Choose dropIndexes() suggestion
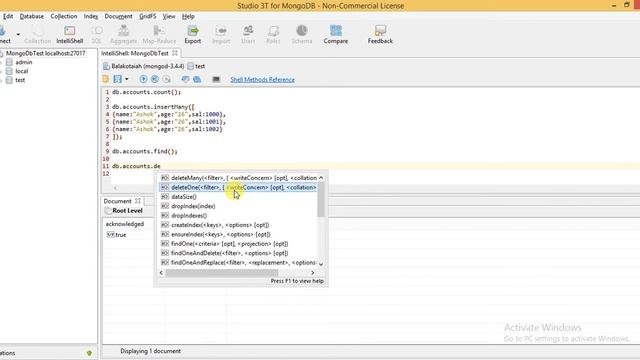The width and height of the screenshot is (640, 360). [x=239, y=216]
